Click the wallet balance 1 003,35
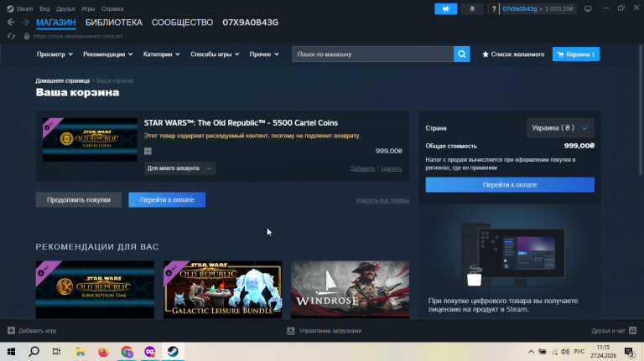Viewport: 644px width, 361px height. 559,8
